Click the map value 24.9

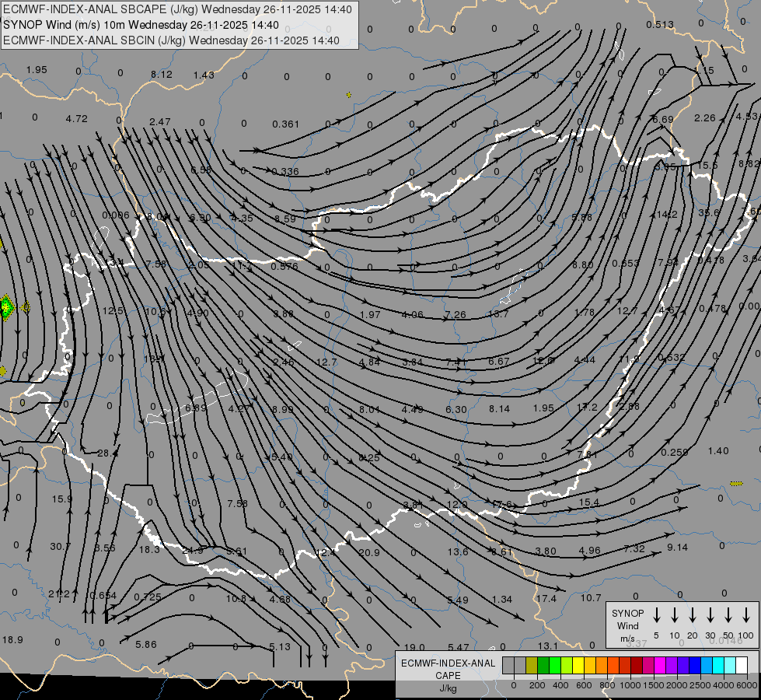[x=193, y=551]
